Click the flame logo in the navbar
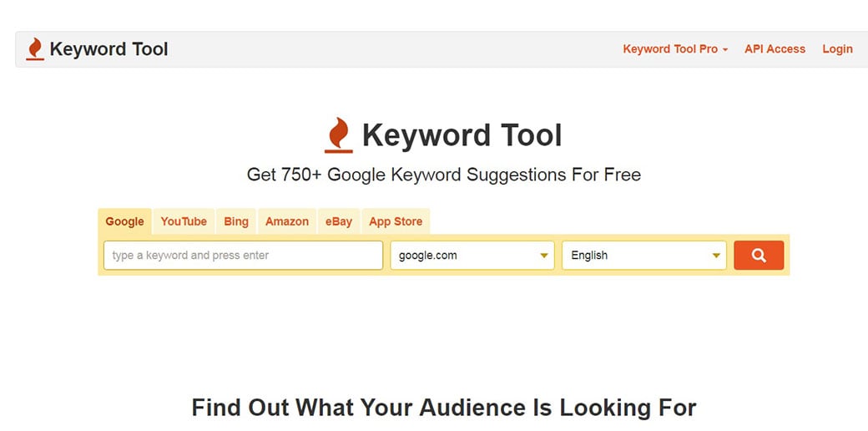868x431 pixels. tap(35, 49)
